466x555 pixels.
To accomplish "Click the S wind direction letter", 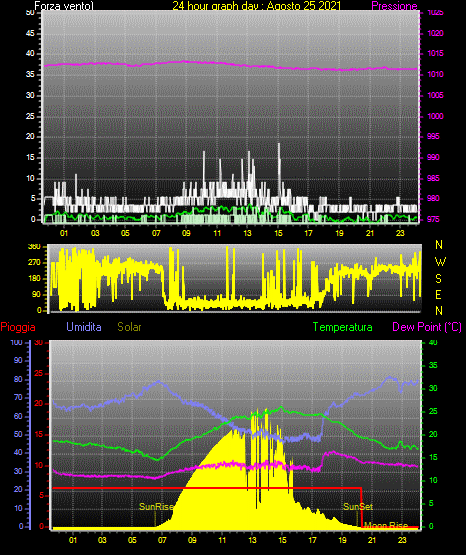I will (438, 279).
